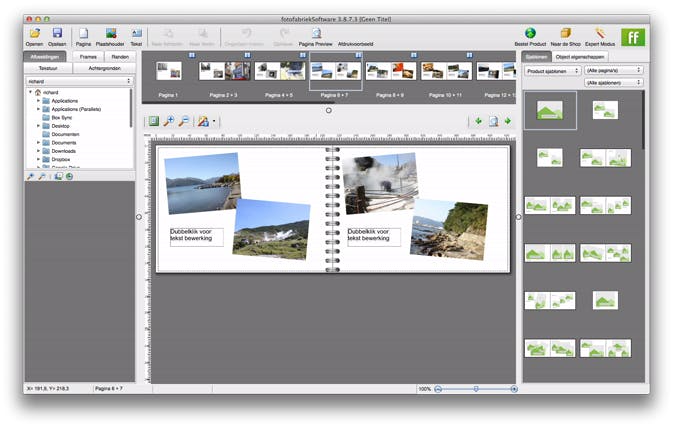The width and height of the screenshot is (674, 428).
Task: Click the Bestel Product globe icon
Action: point(530,33)
